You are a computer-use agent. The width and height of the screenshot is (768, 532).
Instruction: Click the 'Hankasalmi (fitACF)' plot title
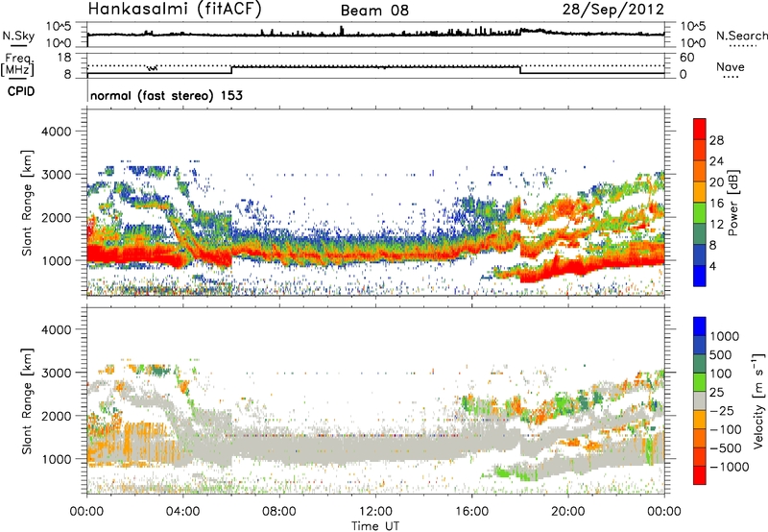point(175,9)
